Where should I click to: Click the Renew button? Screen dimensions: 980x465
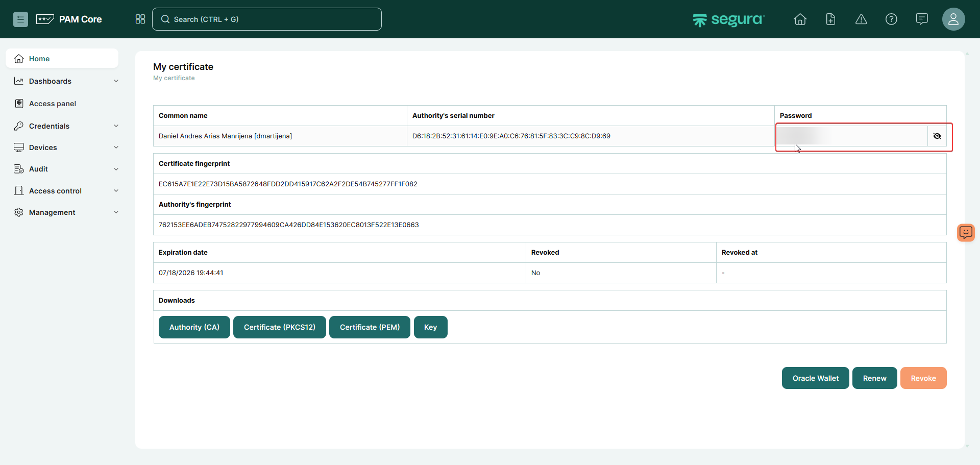(874, 378)
